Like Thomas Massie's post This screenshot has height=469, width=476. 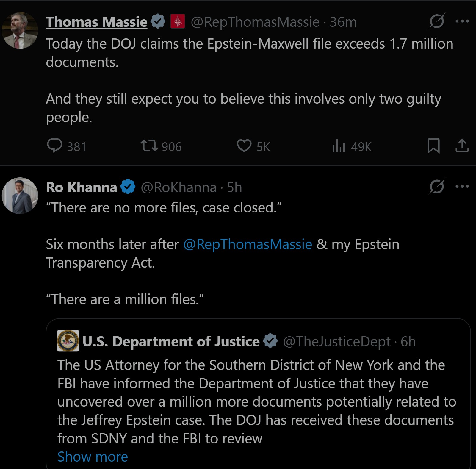(244, 146)
